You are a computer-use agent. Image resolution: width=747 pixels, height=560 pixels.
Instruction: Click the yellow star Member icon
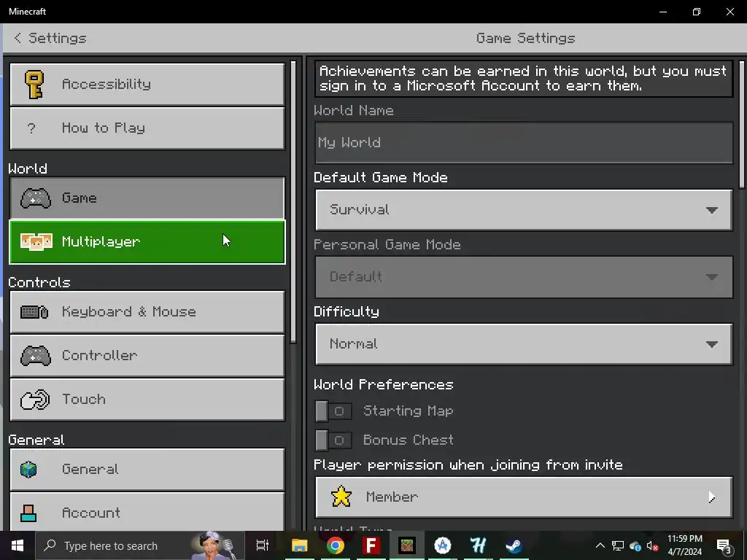[x=341, y=497]
